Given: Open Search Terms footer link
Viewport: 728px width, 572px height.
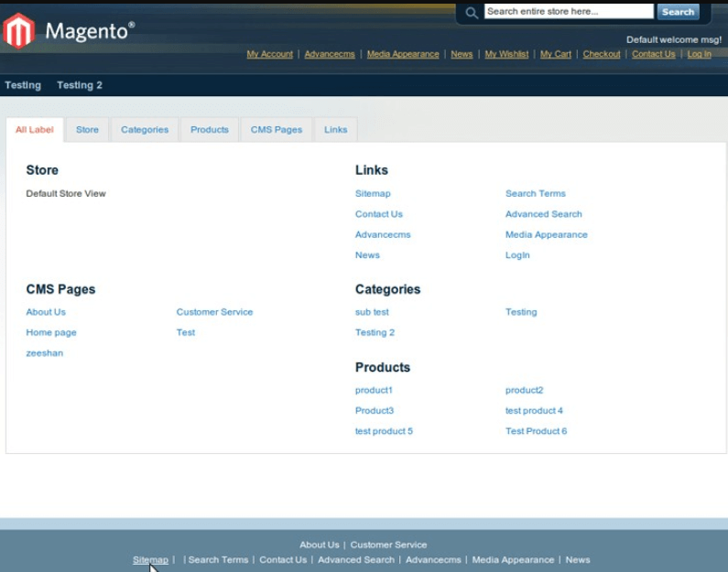Looking at the screenshot, I should pyautogui.click(x=218, y=560).
